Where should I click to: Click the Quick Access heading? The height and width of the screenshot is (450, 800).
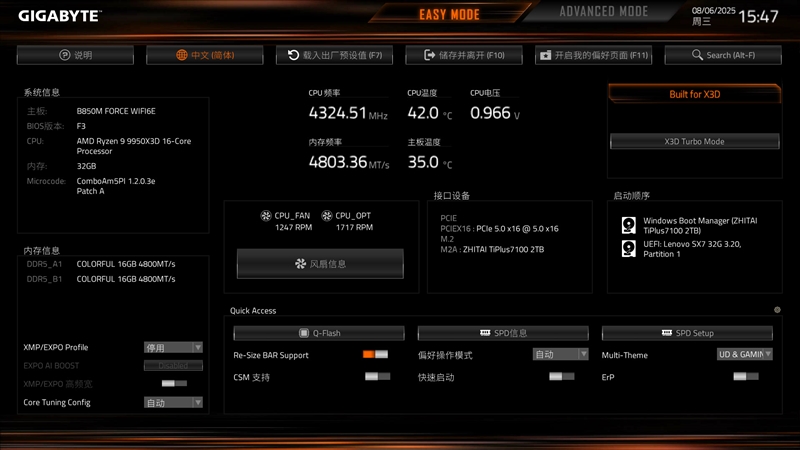click(x=253, y=311)
